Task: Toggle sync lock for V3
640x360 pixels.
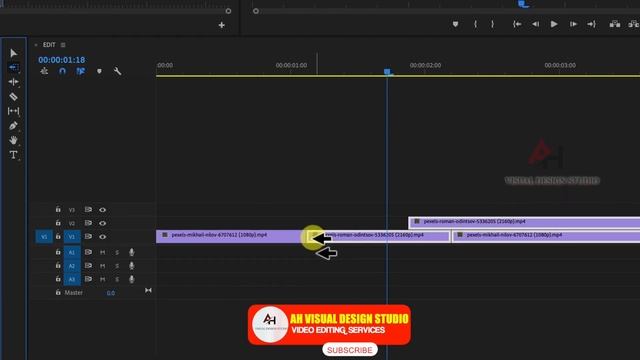Action: [88, 209]
